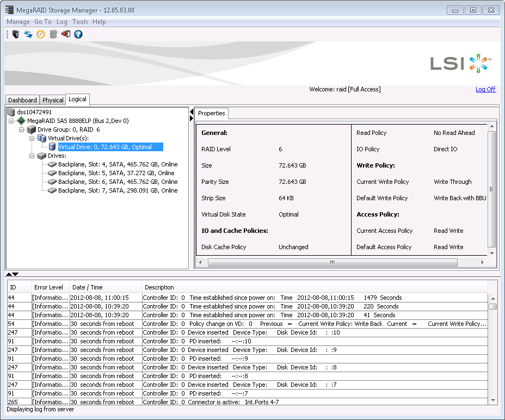
Task: Click Properties horizontal scrollbar right arrow
Action: pos(482,262)
